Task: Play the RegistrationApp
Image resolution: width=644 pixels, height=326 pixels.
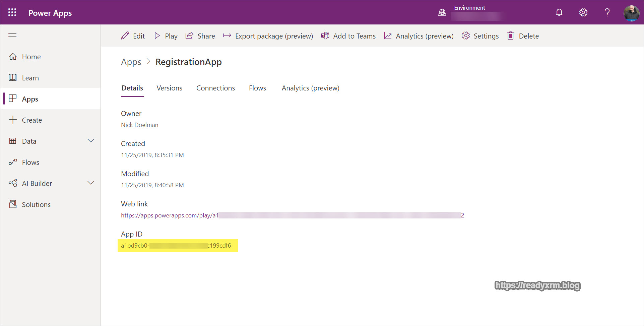Action: (166, 36)
